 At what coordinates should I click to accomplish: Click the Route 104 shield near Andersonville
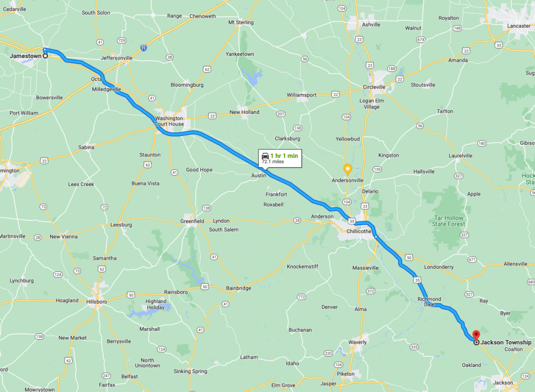[347, 202]
